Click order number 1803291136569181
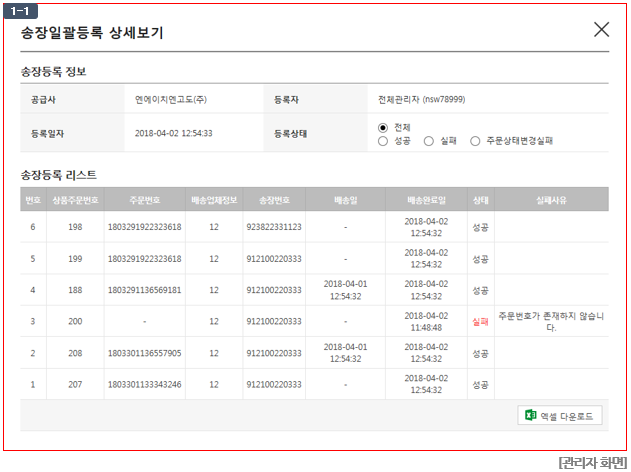631x472 pixels. [x=144, y=290]
